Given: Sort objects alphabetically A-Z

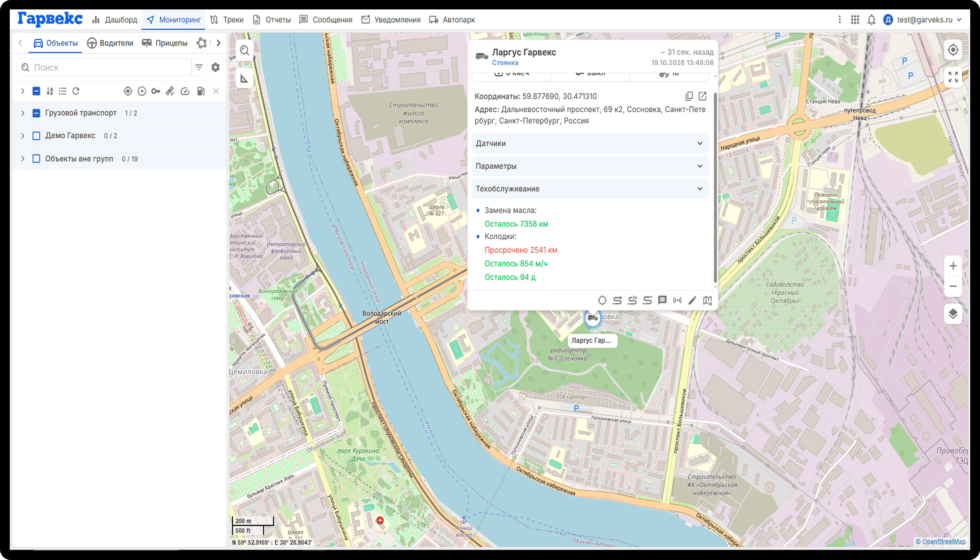Looking at the screenshot, I should (x=50, y=91).
